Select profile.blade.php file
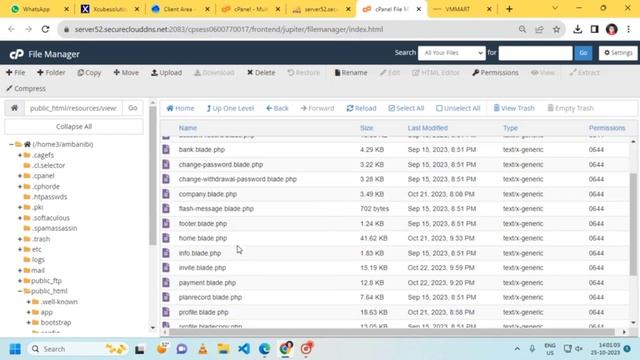Viewport: 640px width, 360px height. coord(203,312)
